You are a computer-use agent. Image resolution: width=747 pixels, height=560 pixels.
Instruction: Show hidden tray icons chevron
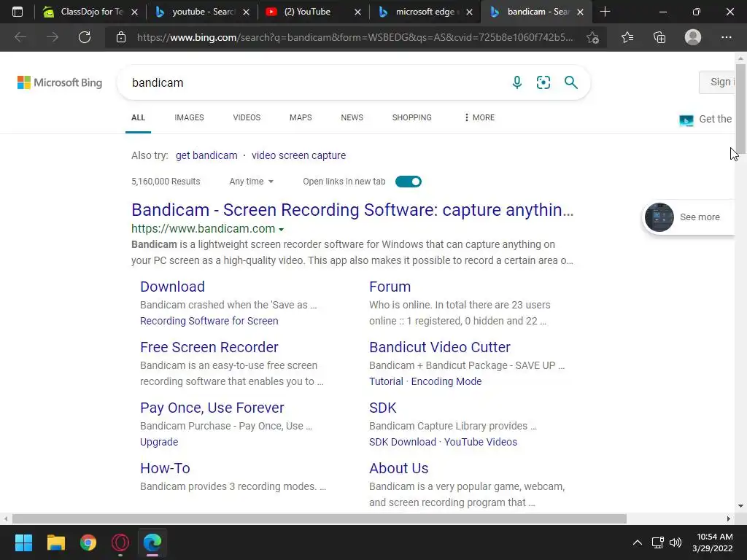point(637,542)
